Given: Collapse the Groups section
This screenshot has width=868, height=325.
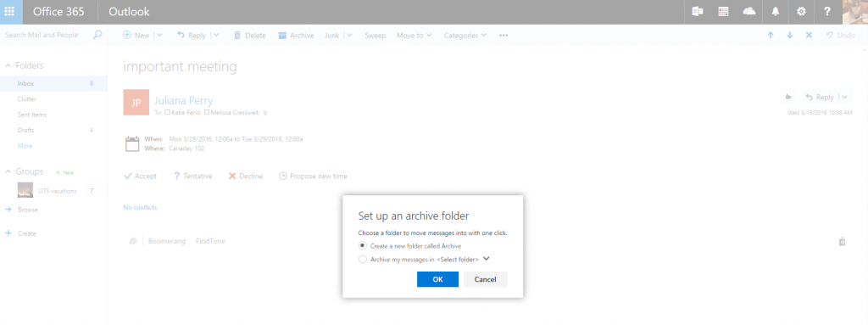Looking at the screenshot, I should click(x=8, y=172).
